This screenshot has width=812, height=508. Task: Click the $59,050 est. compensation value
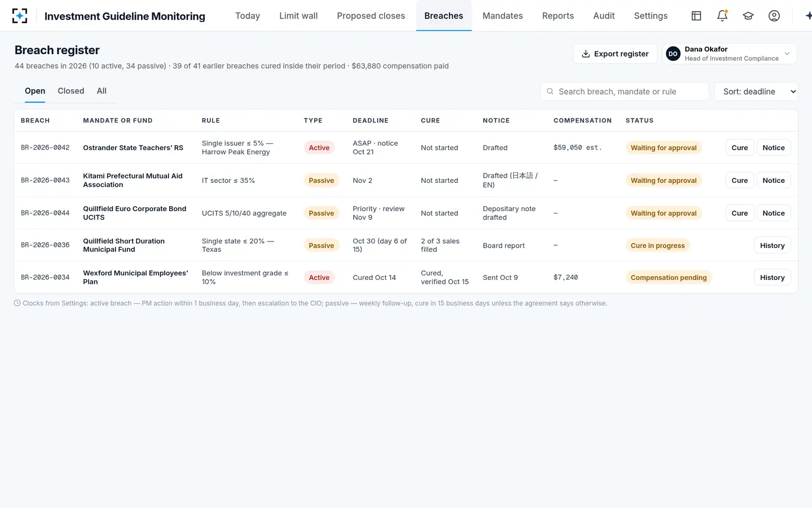point(577,148)
